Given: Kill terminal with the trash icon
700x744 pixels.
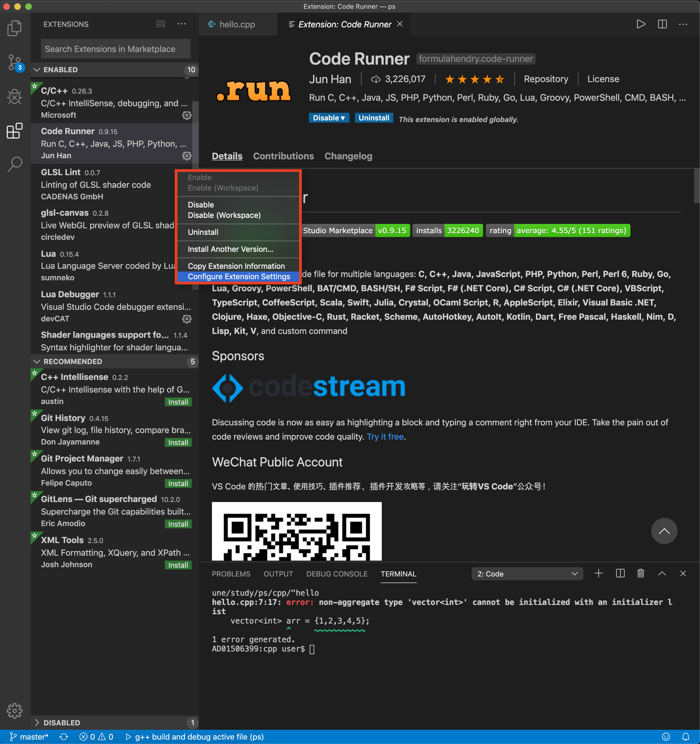Looking at the screenshot, I should pos(641,573).
